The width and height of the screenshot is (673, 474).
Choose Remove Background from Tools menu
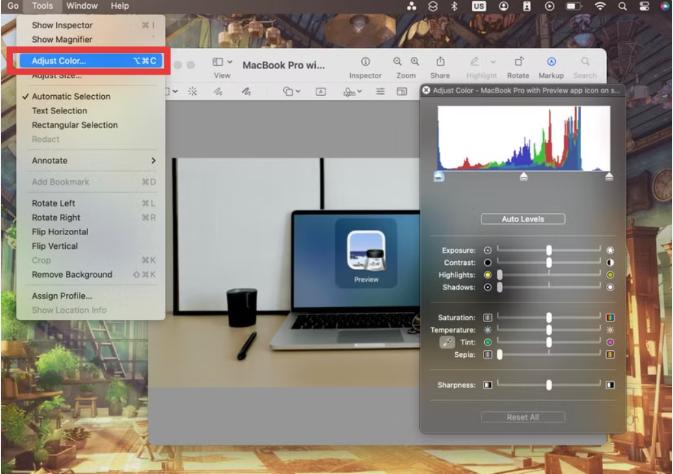[x=71, y=274]
